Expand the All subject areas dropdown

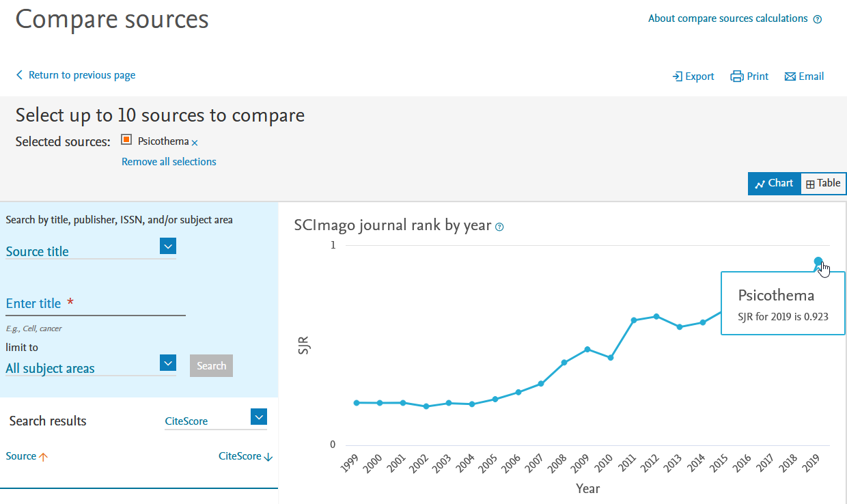168,363
